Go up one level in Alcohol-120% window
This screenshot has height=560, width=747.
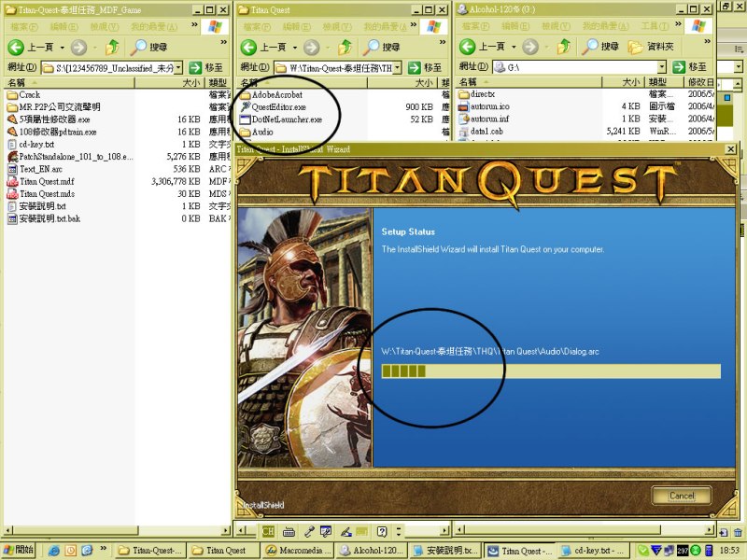pos(564,46)
